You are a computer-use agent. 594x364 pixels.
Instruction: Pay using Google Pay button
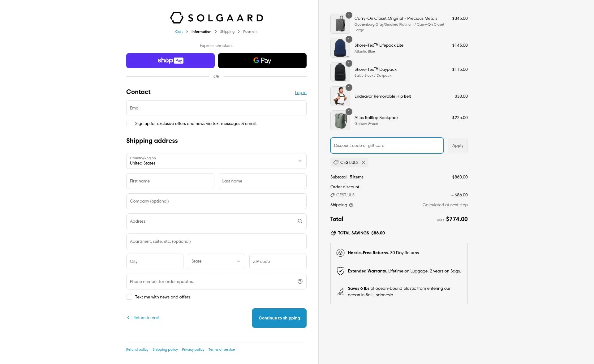click(x=262, y=61)
